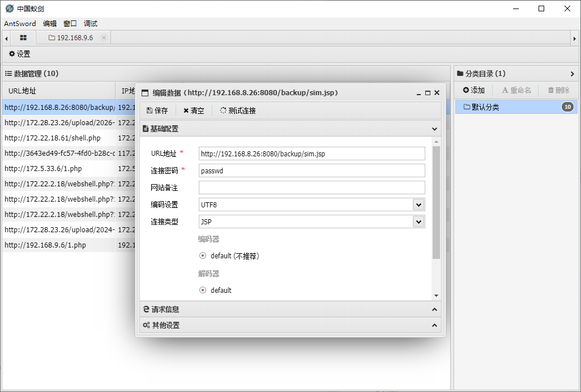Open the AntSword menu
The height and width of the screenshot is (392, 581).
point(20,23)
